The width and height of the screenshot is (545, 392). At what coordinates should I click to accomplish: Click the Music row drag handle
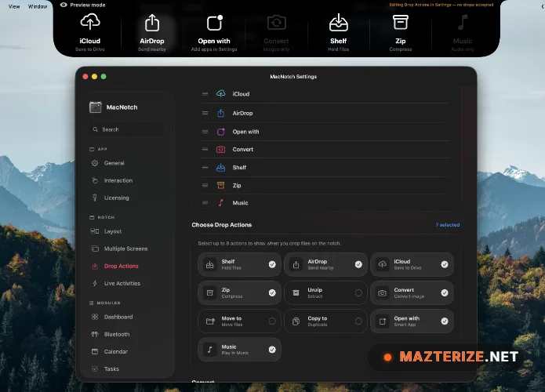click(205, 202)
